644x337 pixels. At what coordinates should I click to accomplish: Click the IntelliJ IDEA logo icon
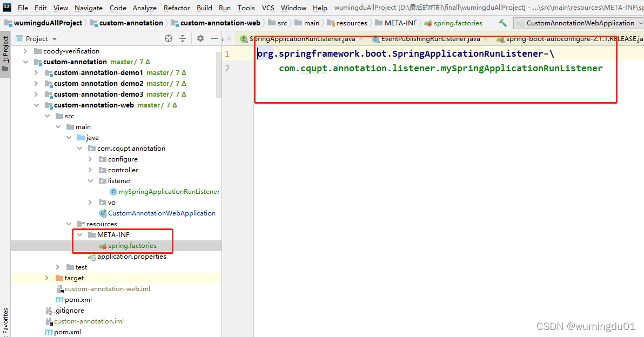(x=7, y=8)
